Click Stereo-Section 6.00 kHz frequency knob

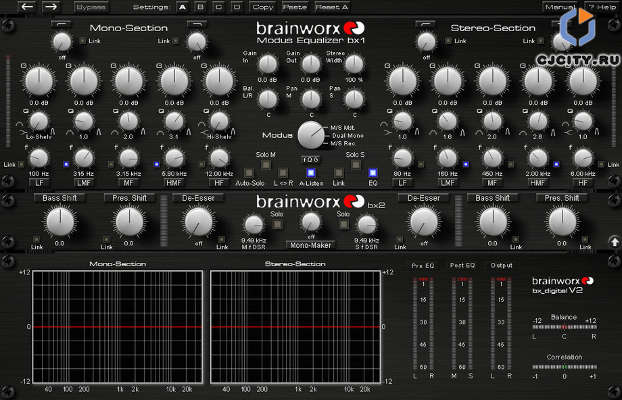click(583, 158)
